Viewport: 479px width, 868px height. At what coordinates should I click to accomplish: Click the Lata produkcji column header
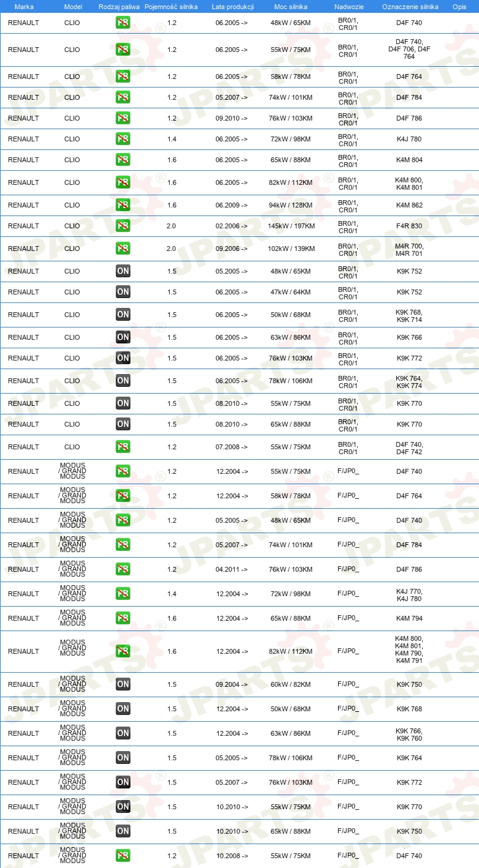[x=233, y=7]
